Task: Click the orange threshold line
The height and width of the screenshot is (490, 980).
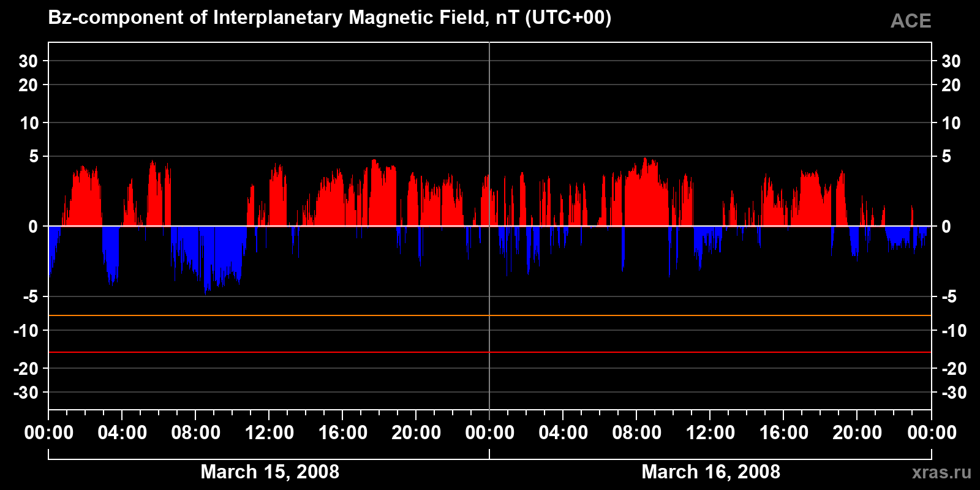Action: point(490,315)
